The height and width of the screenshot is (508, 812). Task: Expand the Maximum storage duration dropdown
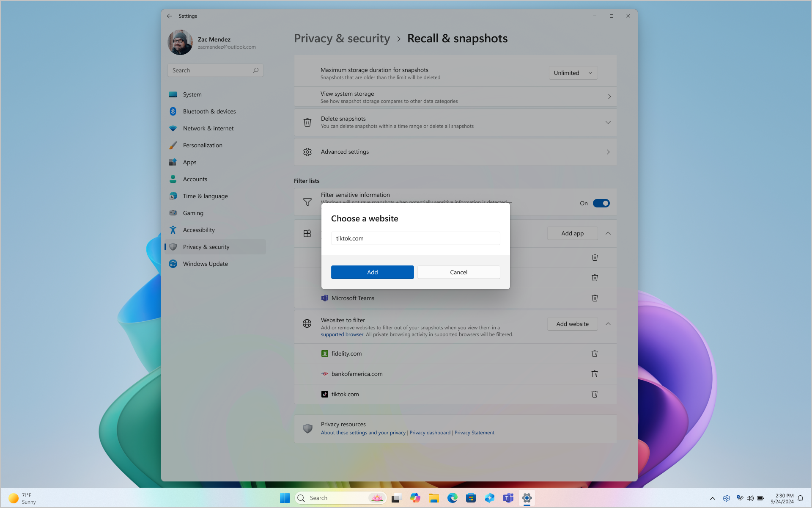point(572,72)
